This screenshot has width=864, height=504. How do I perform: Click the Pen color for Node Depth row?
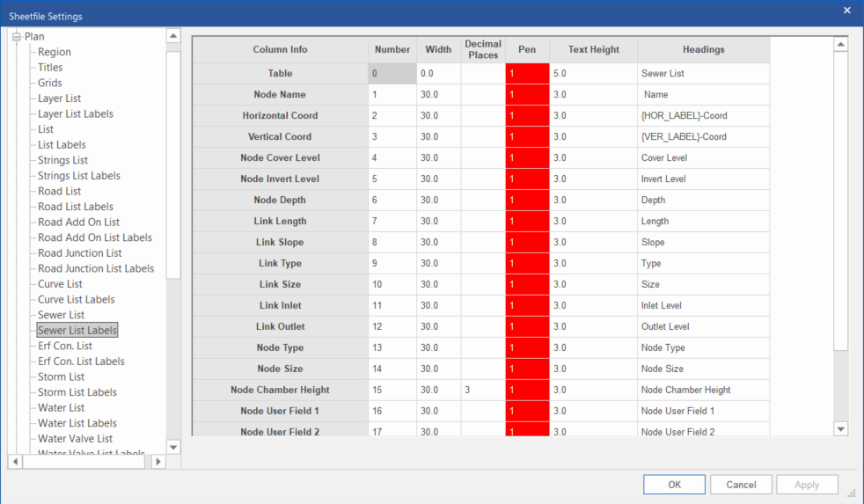point(527,201)
